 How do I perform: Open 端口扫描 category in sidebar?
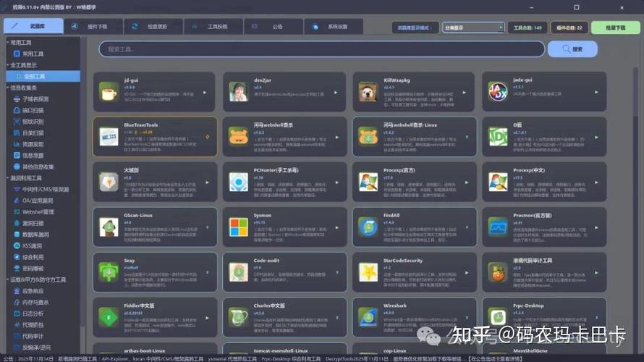tap(43, 110)
